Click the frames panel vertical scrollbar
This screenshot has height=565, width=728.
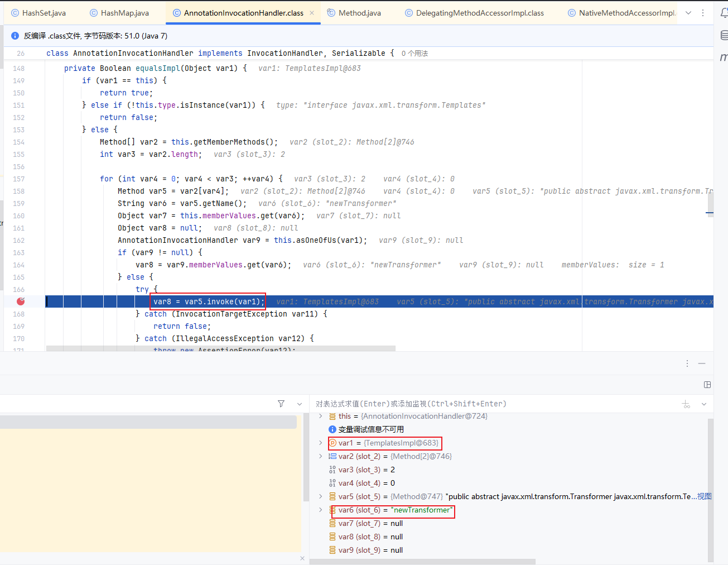[306, 458]
